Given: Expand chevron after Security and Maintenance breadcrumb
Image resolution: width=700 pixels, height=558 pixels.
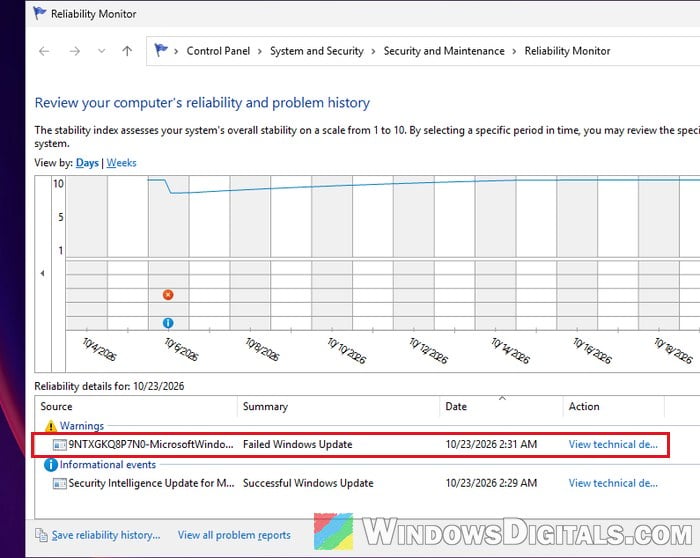Looking at the screenshot, I should 514,52.
